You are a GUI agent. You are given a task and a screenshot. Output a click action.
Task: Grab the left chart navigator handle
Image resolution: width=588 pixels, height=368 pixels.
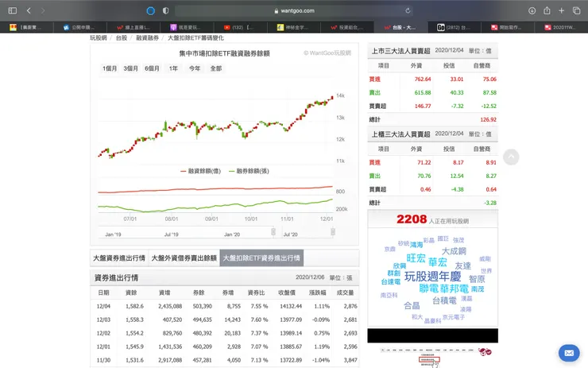tap(273, 232)
